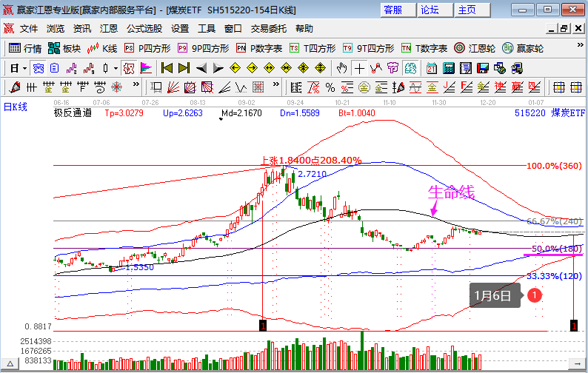Select the compass target drawing icon
This screenshot has width=588, height=373.
coord(116,87)
